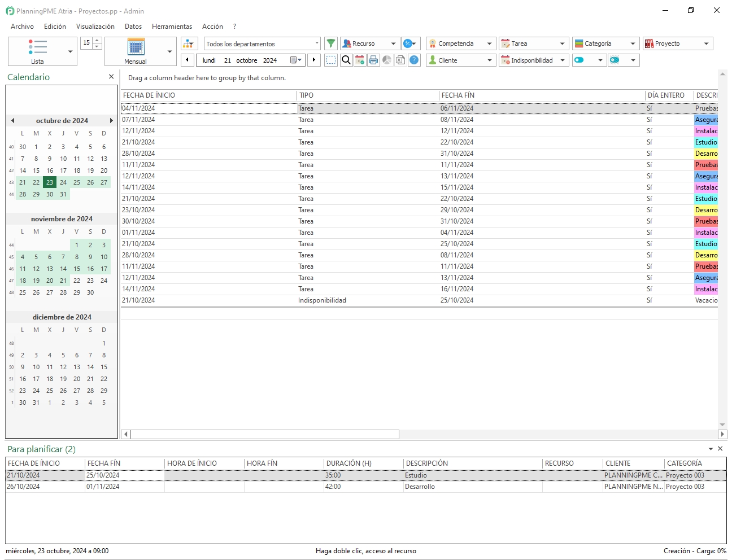Click the magnifying glass search icon
Image resolution: width=732 pixels, height=560 pixels.
[x=346, y=60]
